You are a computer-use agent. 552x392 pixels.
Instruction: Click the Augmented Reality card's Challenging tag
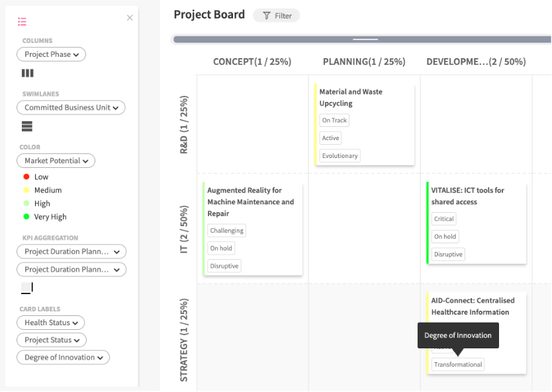tap(227, 231)
